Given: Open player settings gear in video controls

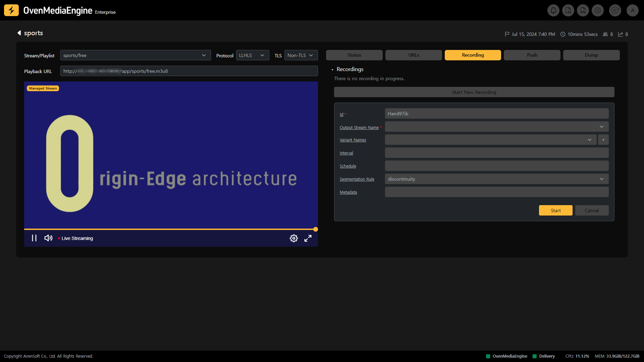Looking at the screenshot, I should [293, 238].
